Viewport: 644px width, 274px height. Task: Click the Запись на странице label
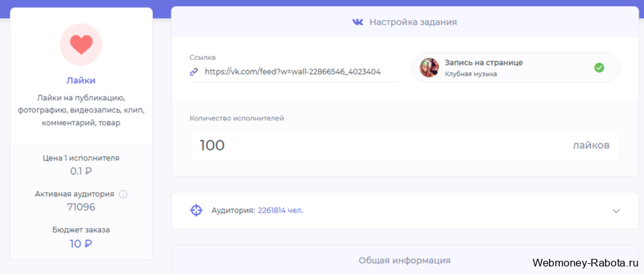click(x=484, y=62)
